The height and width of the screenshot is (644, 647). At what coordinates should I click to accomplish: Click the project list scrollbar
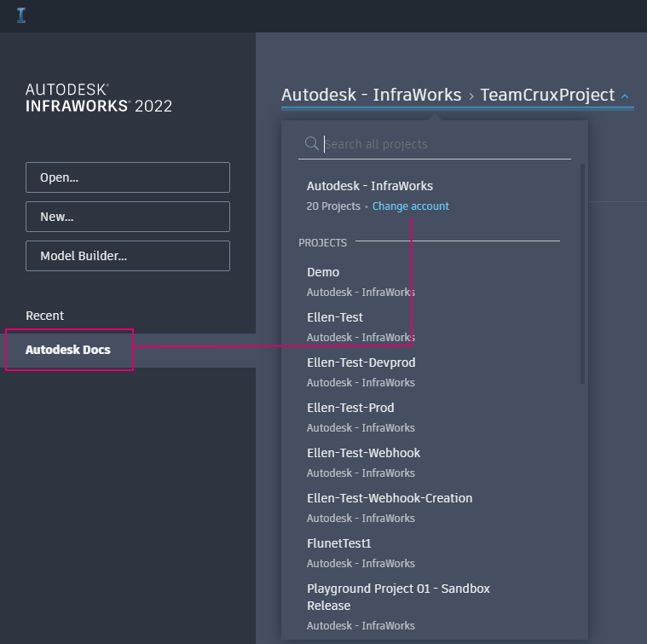pos(582,274)
